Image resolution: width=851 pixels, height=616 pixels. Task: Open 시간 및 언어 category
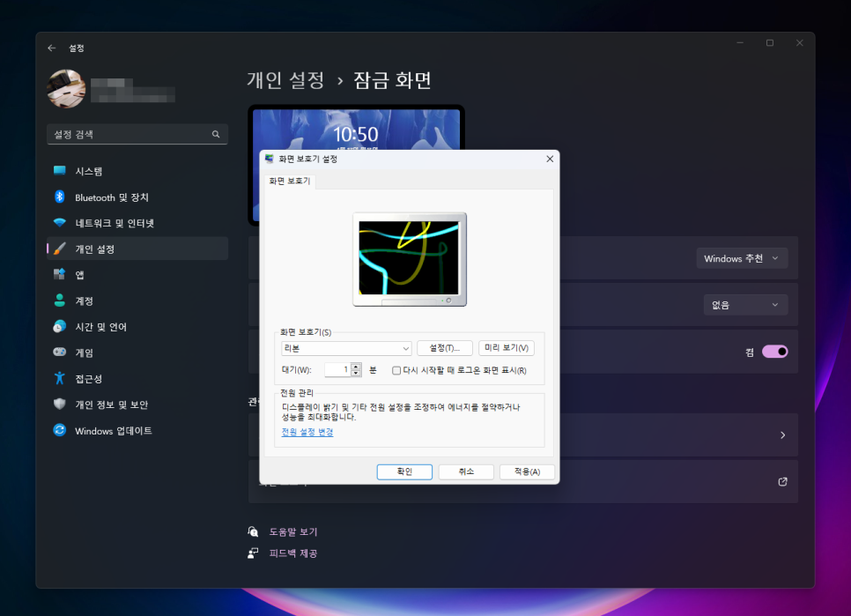(x=137, y=327)
